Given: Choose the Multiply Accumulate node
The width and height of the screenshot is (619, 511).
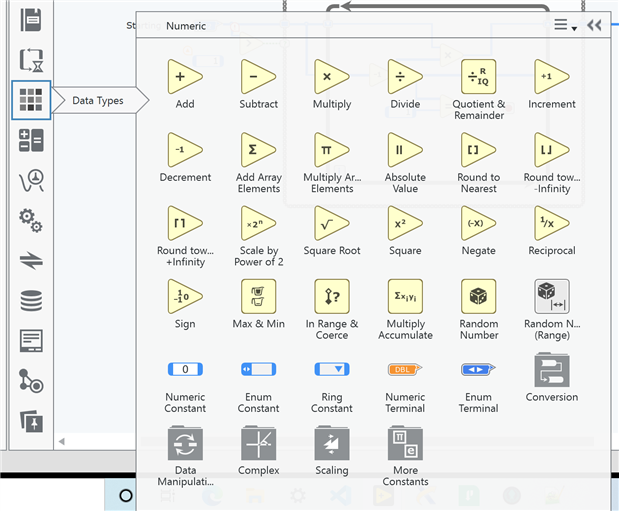Looking at the screenshot, I should 405,297.
